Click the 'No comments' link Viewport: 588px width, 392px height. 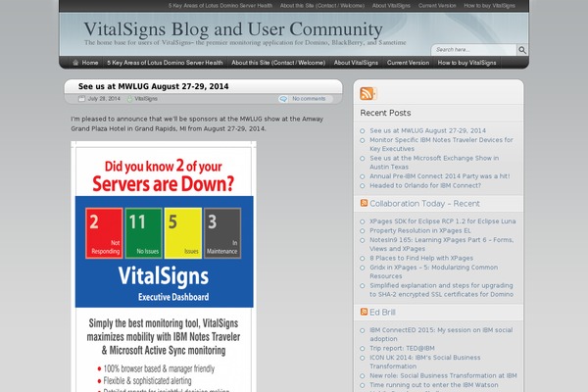(309, 99)
